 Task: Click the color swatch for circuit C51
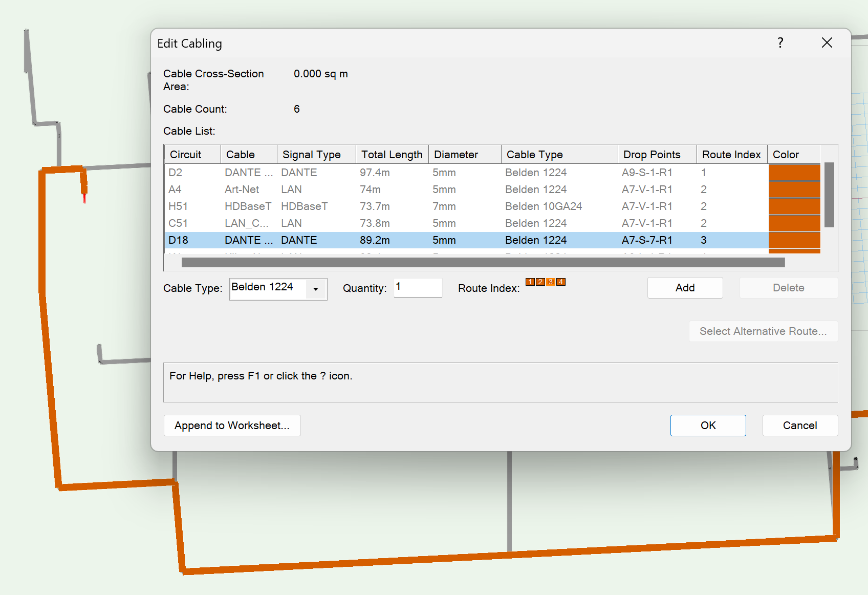[794, 223]
